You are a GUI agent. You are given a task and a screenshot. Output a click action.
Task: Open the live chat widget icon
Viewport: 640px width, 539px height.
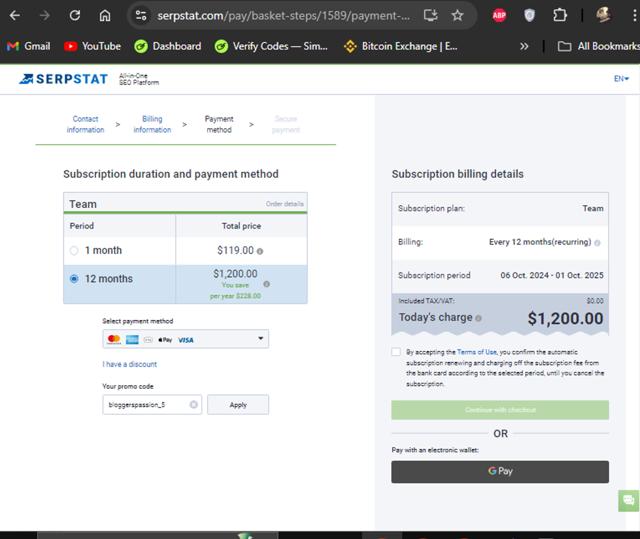629,500
